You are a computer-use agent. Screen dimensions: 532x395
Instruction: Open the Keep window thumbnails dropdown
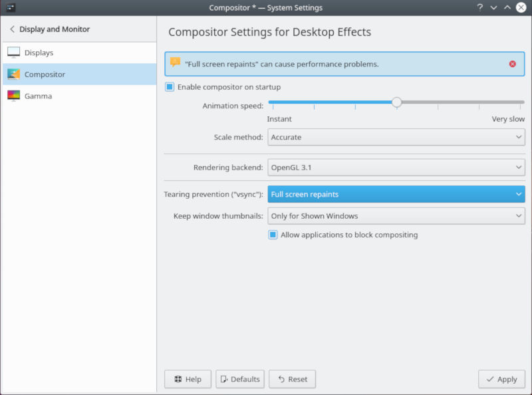(x=396, y=215)
